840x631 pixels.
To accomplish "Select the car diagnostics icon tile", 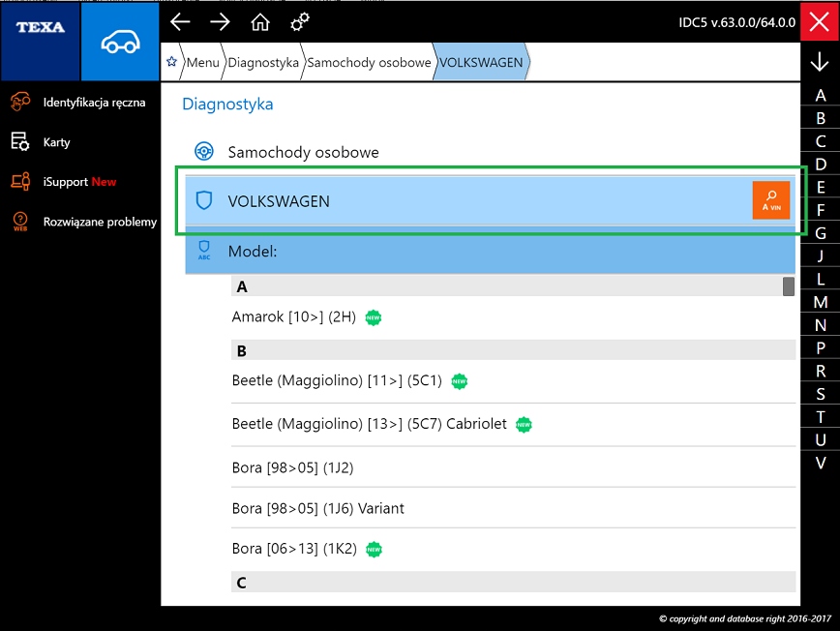I will [x=120, y=41].
